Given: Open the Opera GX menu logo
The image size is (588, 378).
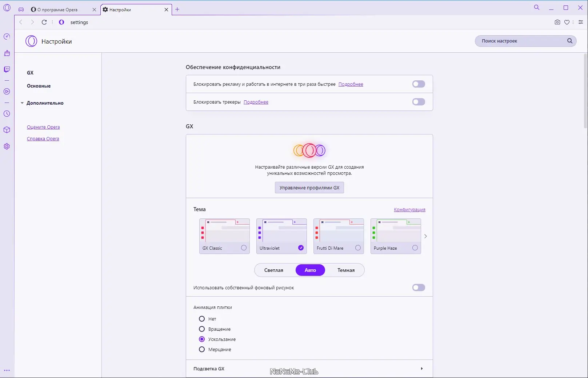Looking at the screenshot, I should tap(7, 8).
